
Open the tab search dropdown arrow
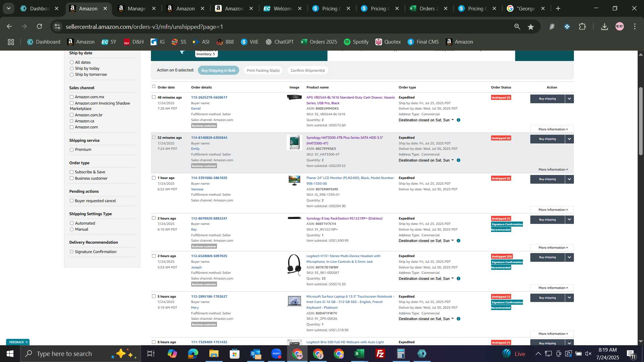click(9, 8)
